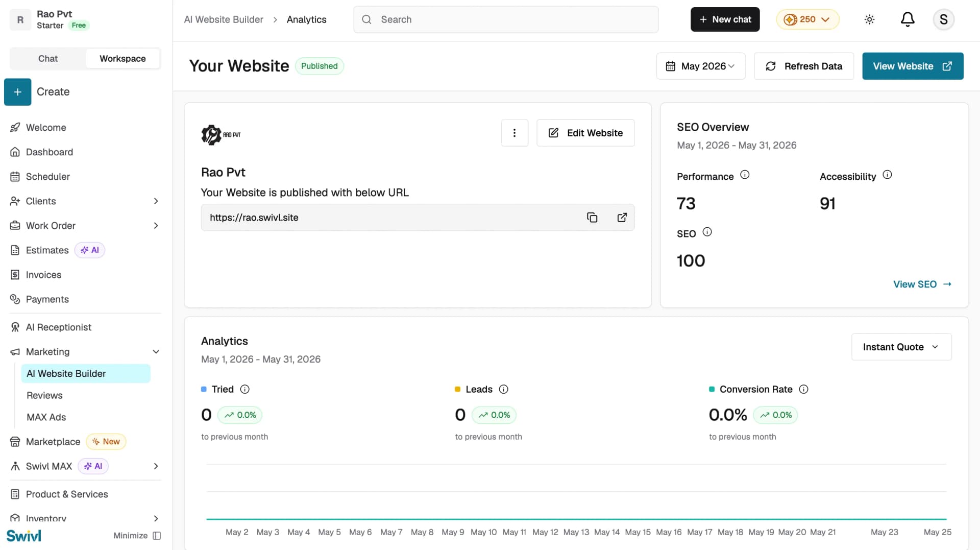Click the Performance info icon
This screenshot has width=980, height=550.
point(745,175)
